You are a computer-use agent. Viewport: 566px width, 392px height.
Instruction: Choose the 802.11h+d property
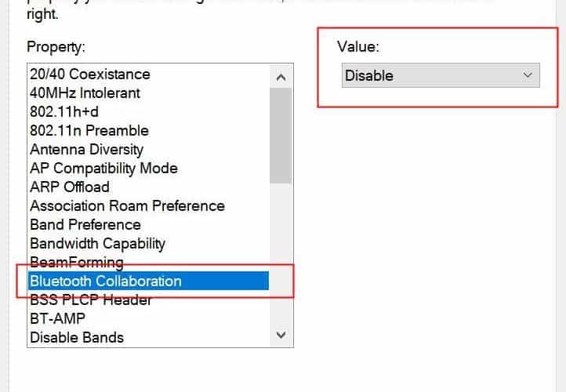pyautogui.click(x=63, y=112)
